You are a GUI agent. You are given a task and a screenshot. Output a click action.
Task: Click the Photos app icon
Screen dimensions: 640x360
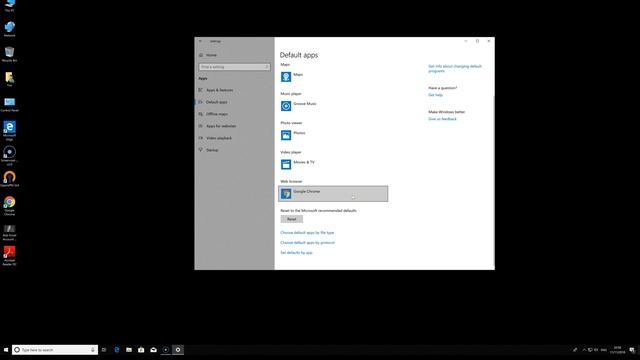click(x=286, y=135)
